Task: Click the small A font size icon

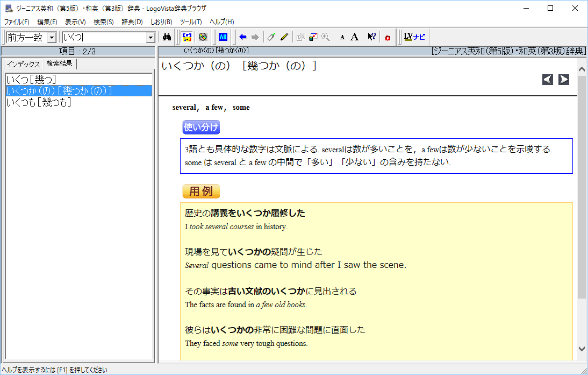Action: click(342, 37)
